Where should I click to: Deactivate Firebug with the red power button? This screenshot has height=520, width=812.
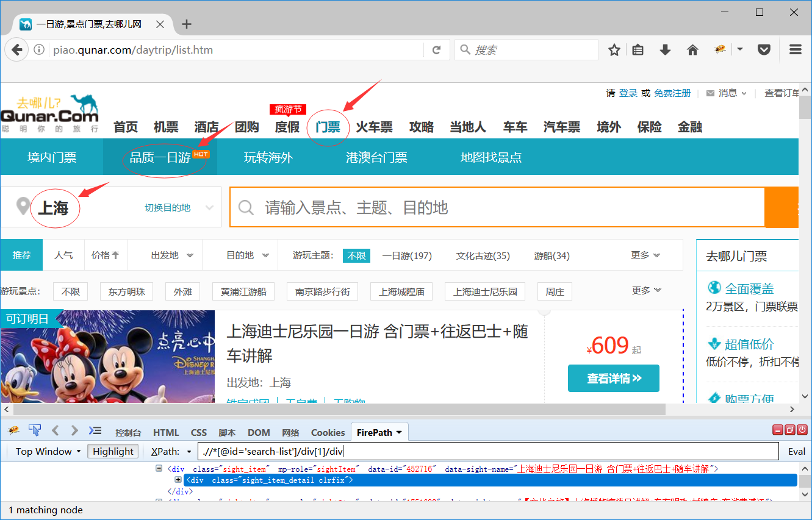[802, 430]
